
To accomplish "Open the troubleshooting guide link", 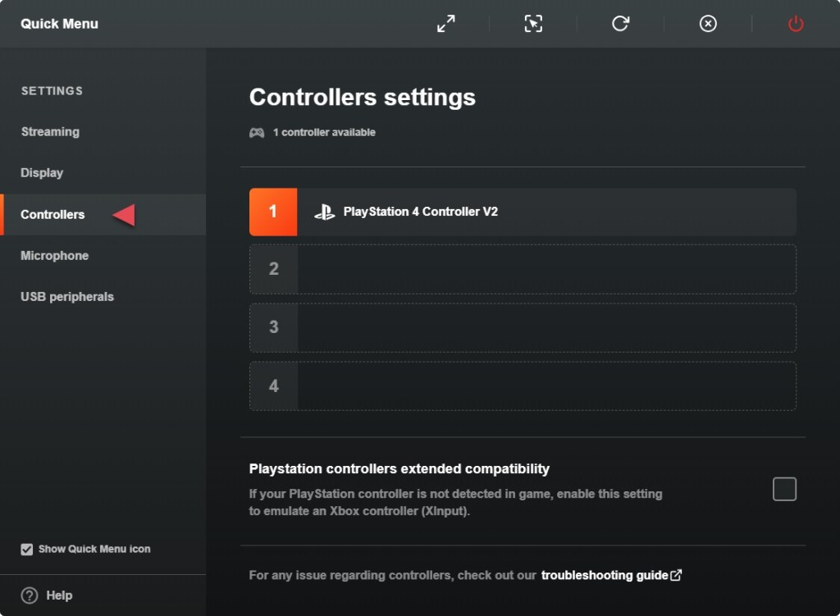I will [605, 575].
